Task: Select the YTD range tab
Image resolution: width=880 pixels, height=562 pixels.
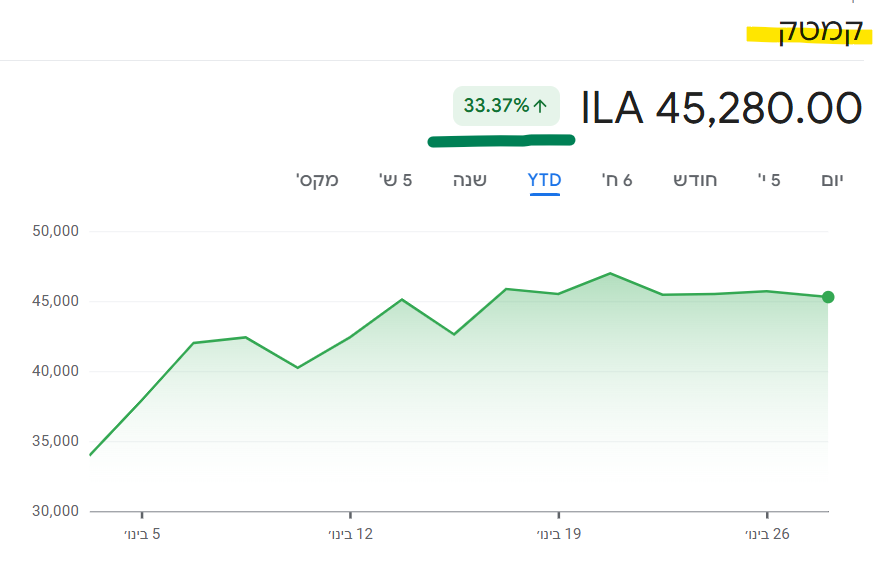Action: 545,180
